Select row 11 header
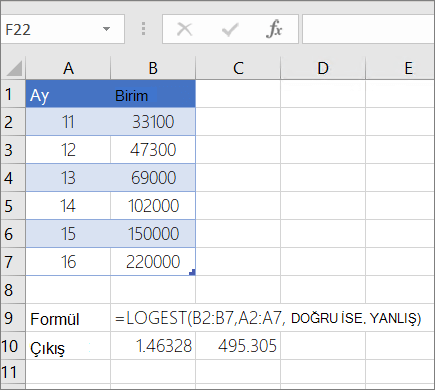Screen dimensions: 435x390 13,372
